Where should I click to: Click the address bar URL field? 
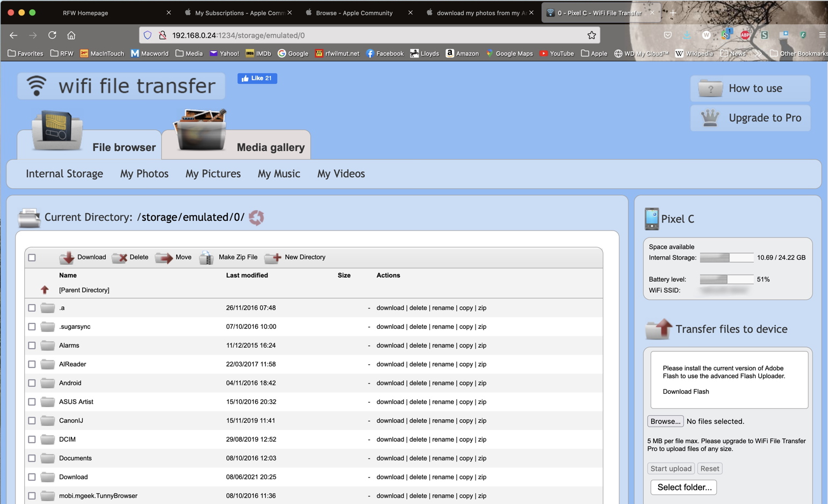(370, 35)
